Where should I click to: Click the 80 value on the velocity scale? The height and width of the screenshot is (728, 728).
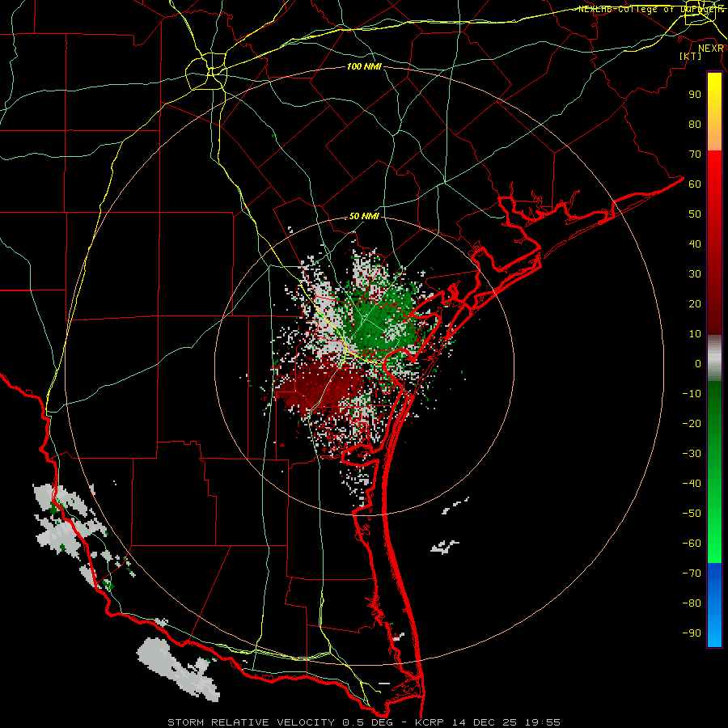coord(695,124)
